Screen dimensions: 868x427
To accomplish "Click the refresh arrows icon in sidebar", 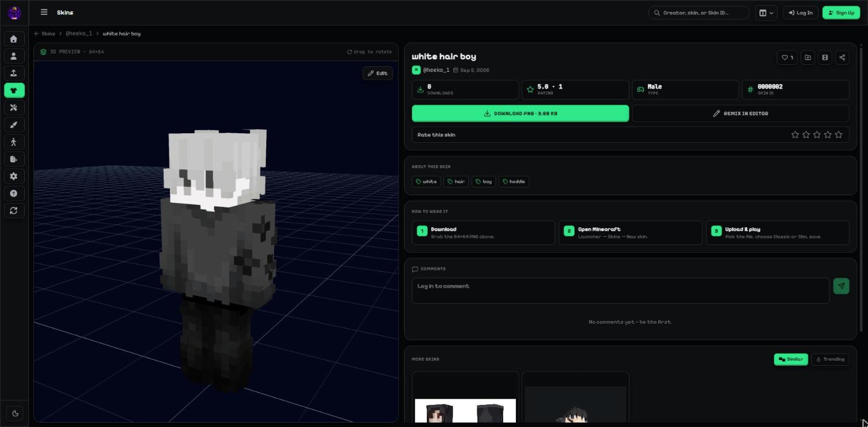I will 14,210.
